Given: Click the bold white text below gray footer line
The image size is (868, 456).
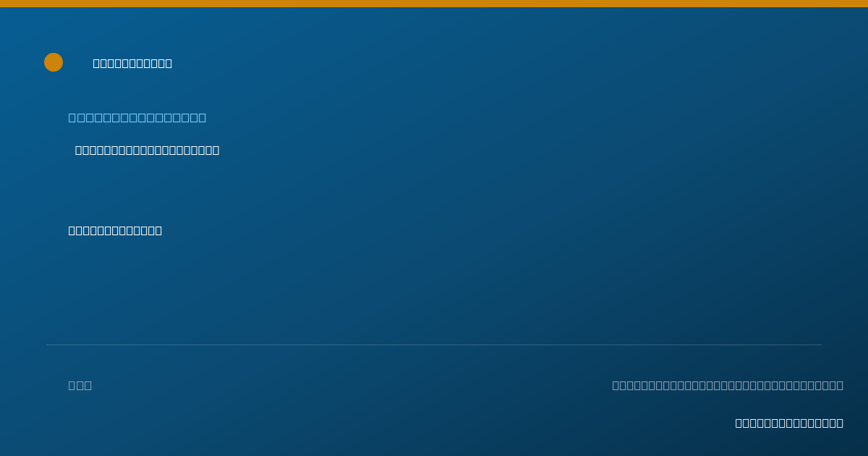Looking at the screenshot, I should 789,423.
